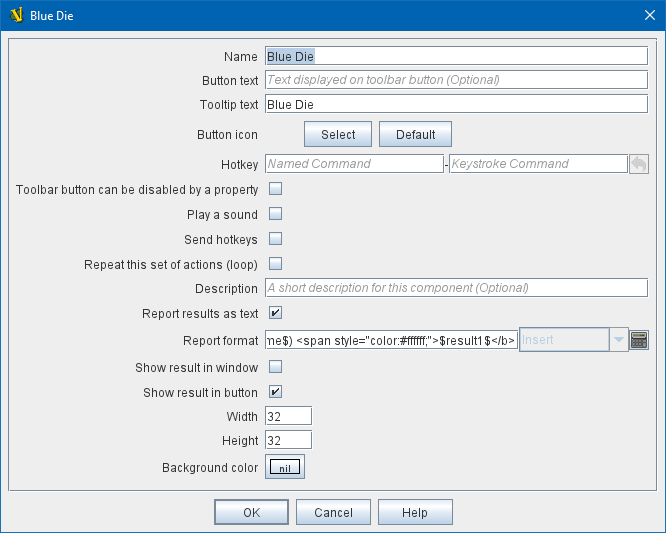The image size is (666, 533).
Task: Open Help for this component
Action: pos(415,512)
